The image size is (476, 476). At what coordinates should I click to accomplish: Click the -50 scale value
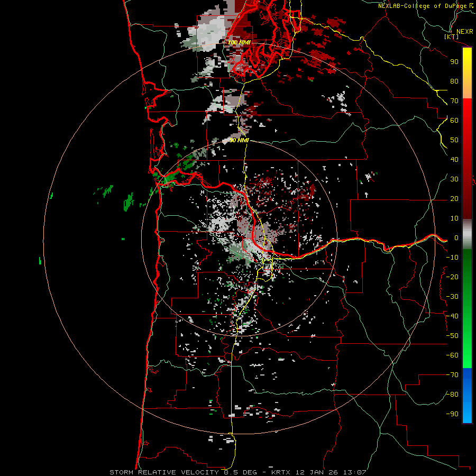coord(452,336)
